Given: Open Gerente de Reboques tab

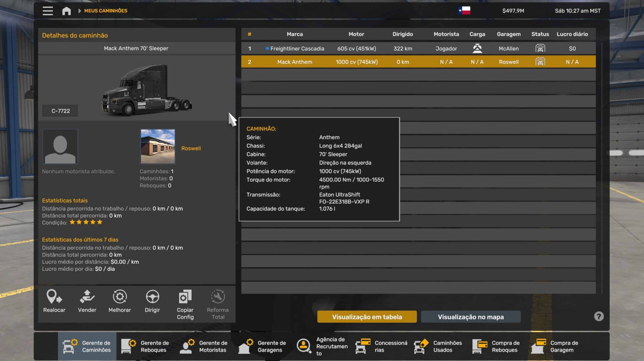Looking at the screenshot, I should click(145, 346).
